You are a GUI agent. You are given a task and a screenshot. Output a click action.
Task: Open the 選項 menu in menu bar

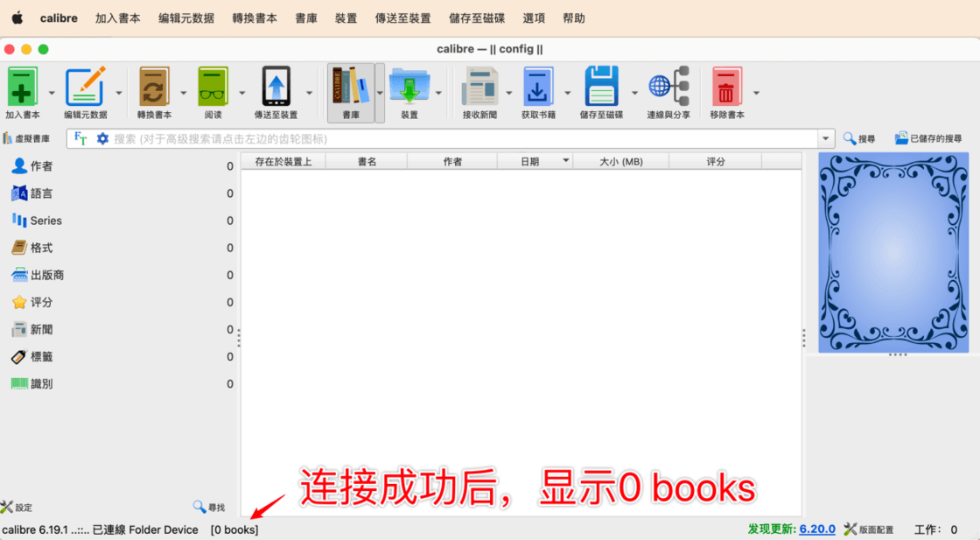tap(534, 18)
